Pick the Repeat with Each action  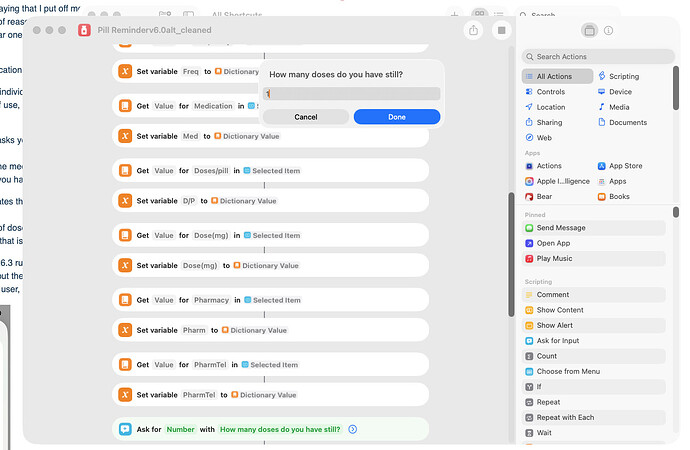point(565,417)
